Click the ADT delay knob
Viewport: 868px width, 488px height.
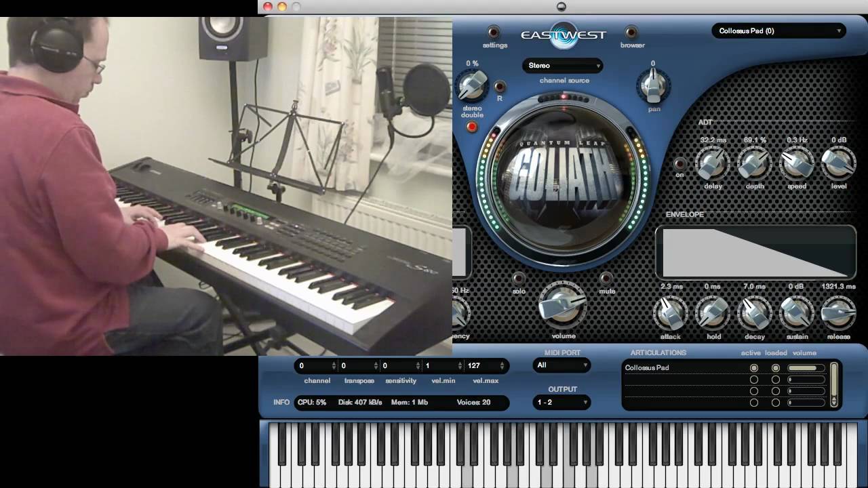(x=711, y=163)
